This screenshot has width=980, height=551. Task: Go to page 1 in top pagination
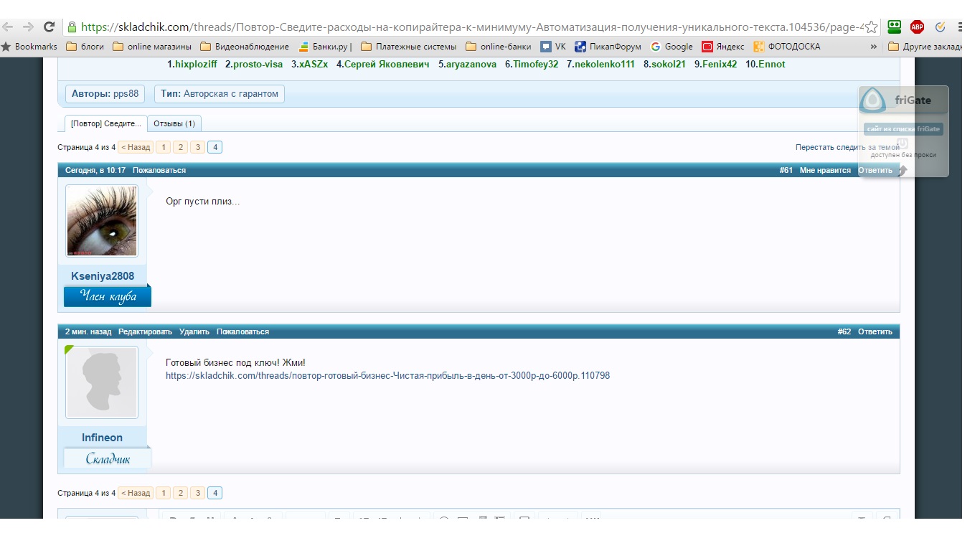164,147
